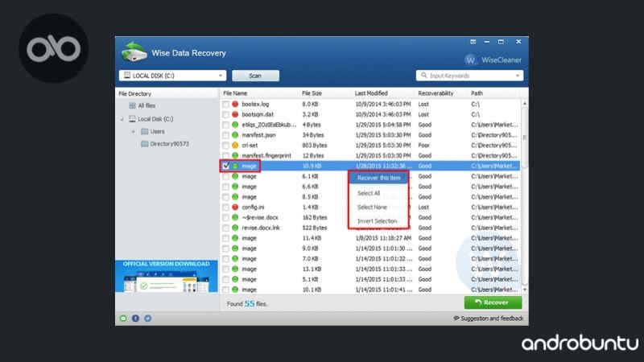Viewport: 644px width, 362px height.
Task: Open the window menu icon left of minimize
Action: click(473, 42)
